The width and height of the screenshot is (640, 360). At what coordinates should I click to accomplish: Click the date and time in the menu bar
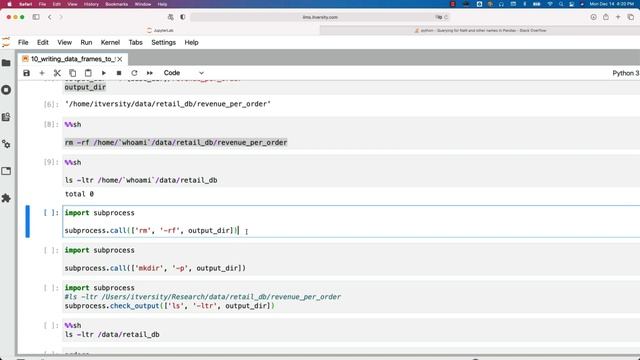[x=611, y=4]
